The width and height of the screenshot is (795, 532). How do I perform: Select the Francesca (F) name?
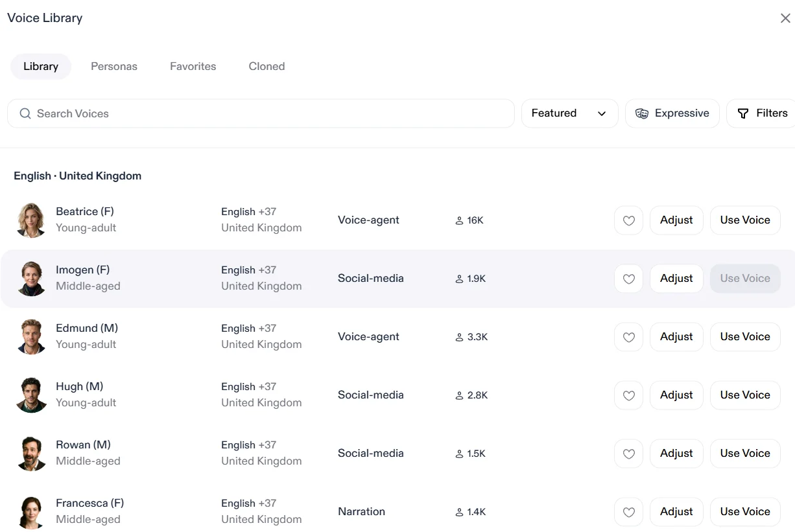[90, 503]
